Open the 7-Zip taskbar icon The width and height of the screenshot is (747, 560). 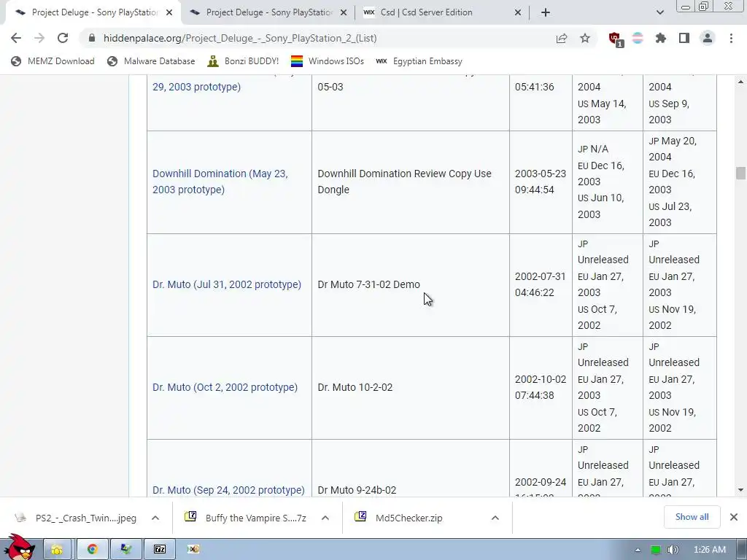pyautogui.click(x=160, y=550)
